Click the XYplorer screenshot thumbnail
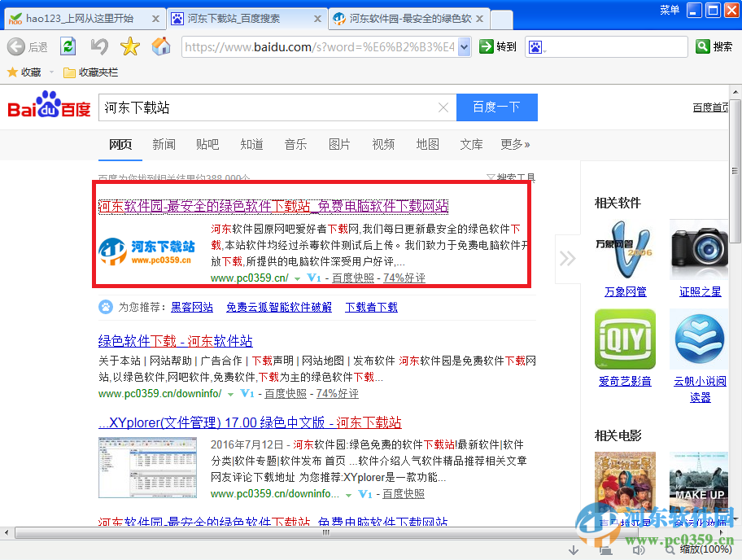This screenshot has width=742, height=560. coord(147,468)
